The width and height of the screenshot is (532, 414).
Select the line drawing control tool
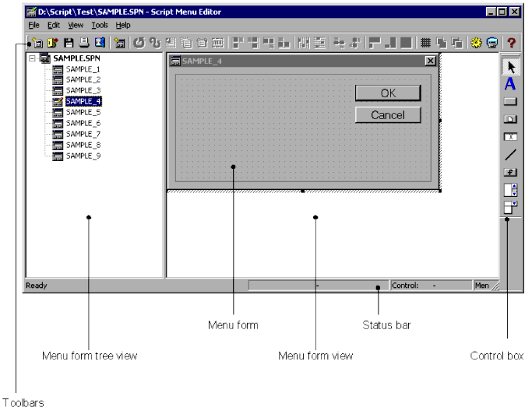[x=510, y=154]
